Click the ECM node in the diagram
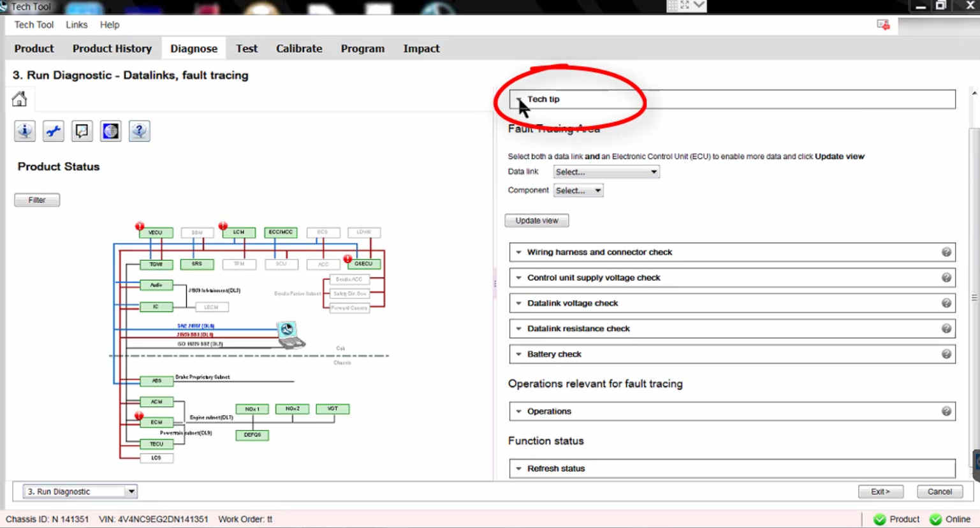This screenshot has height=528, width=980. pos(157,422)
